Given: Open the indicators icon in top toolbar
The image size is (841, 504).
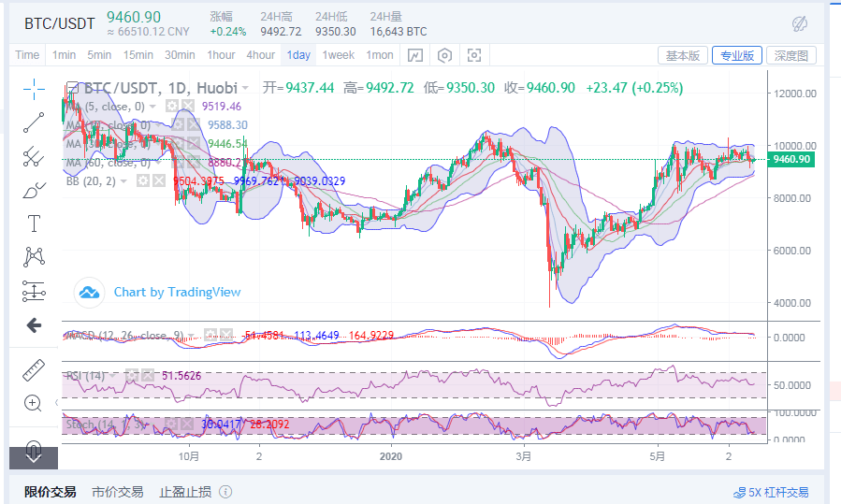Looking at the screenshot, I should [414, 55].
